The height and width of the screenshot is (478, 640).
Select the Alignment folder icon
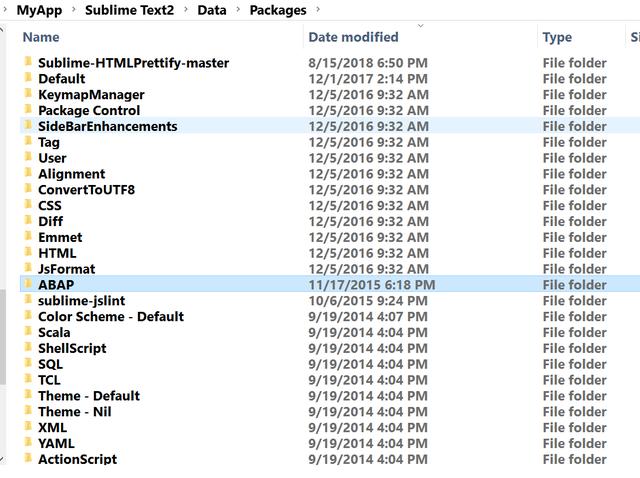point(28,173)
